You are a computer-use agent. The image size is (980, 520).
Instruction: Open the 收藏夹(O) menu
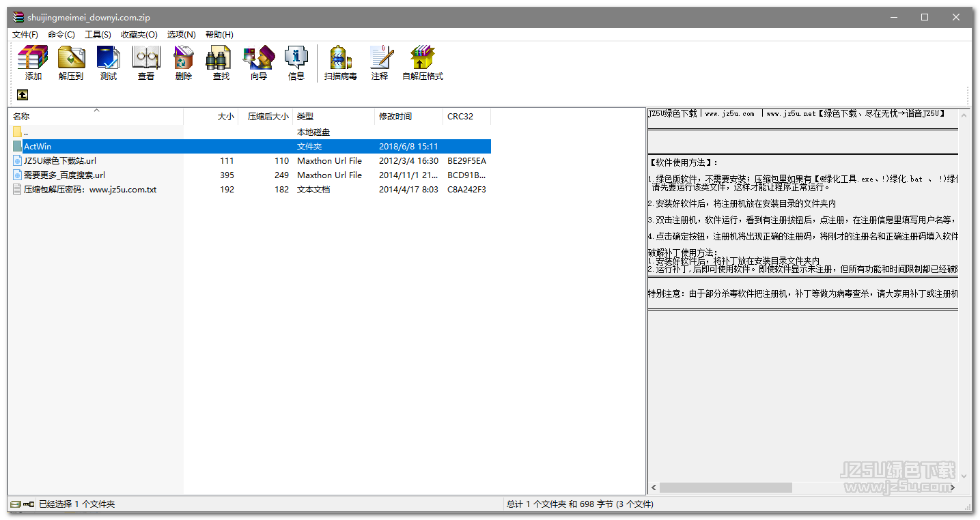139,35
